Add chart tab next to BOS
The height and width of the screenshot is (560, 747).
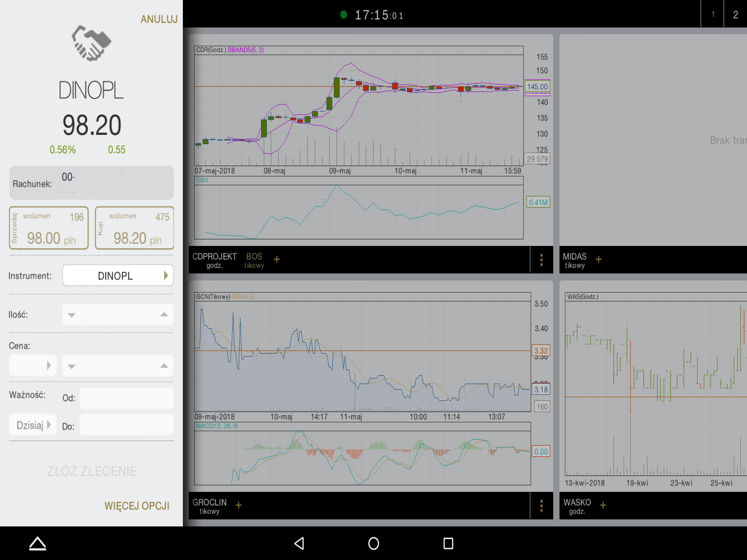pyautogui.click(x=277, y=259)
